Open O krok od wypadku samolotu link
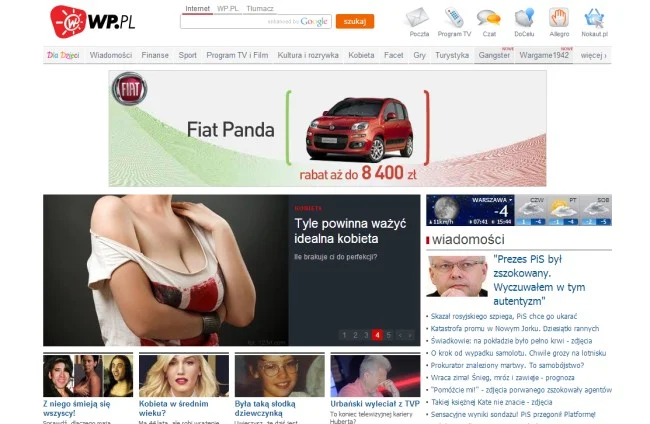The width and height of the screenshot is (650, 424). (x=518, y=353)
